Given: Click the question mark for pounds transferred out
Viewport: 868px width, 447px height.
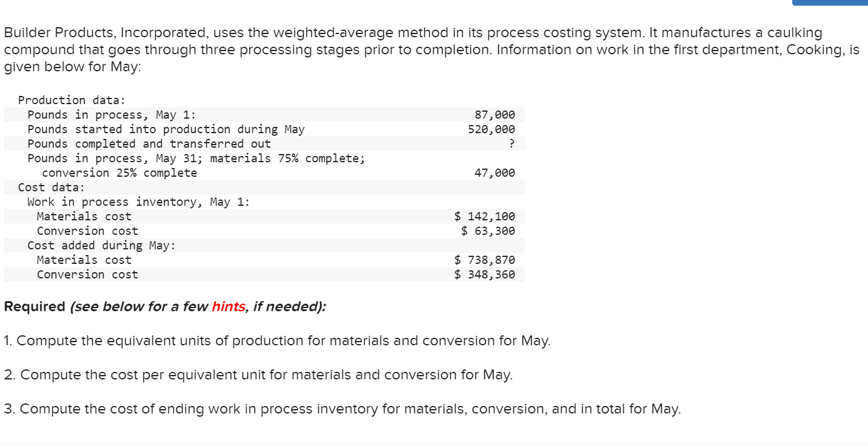Looking at the screenshot, I should (512, 144).
